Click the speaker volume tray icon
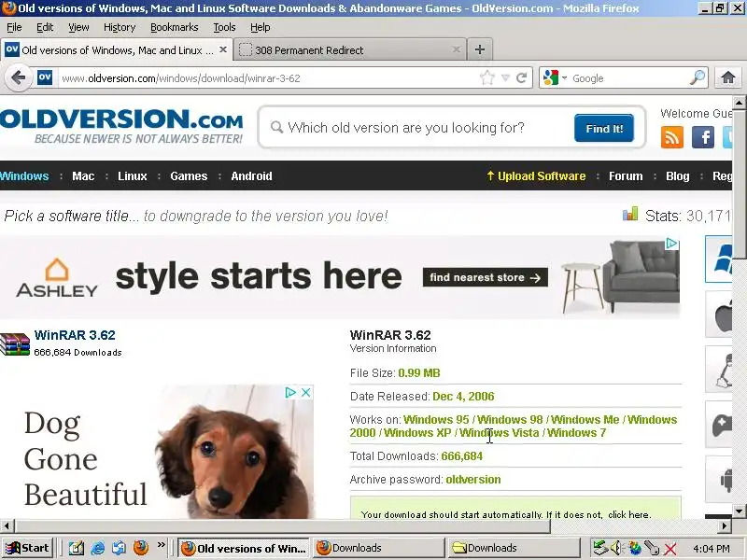 (x=616, y=548)
